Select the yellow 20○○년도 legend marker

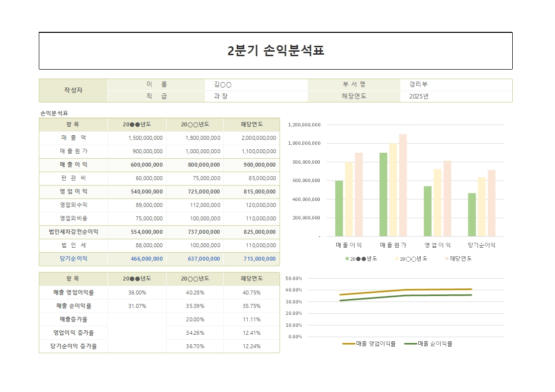(397, 259)
